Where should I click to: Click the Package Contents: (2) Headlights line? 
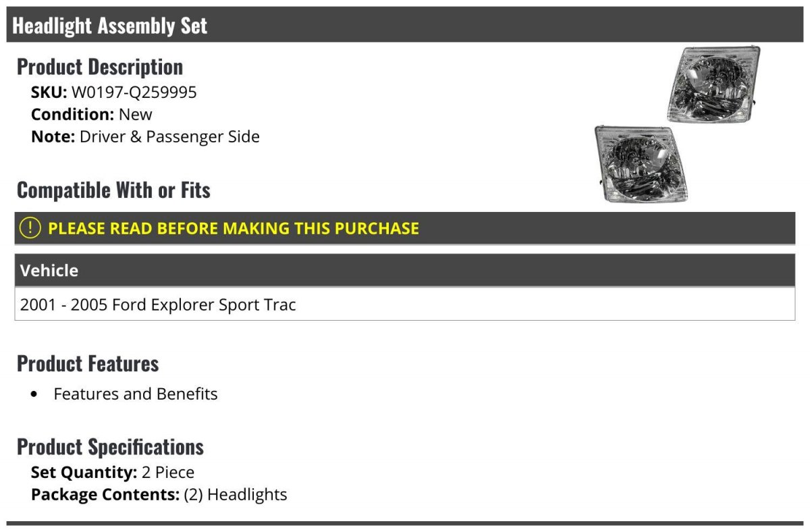pyautogui.click(x=159, y=494)
